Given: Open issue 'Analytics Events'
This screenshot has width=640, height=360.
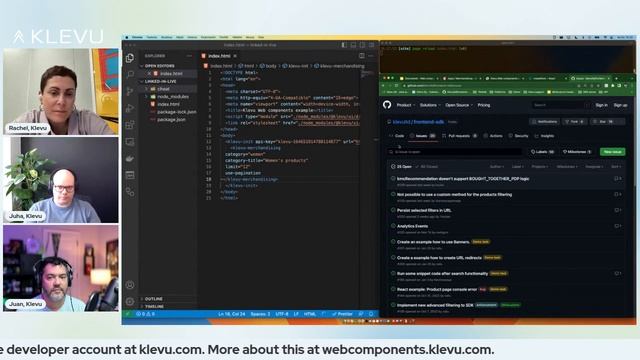Looking at the screenshot, I should tap(412, 226).
